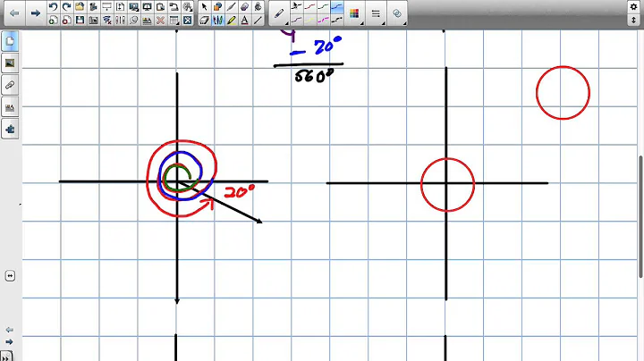
Task: Pick the purple pen line style
Action: [296, 20]
